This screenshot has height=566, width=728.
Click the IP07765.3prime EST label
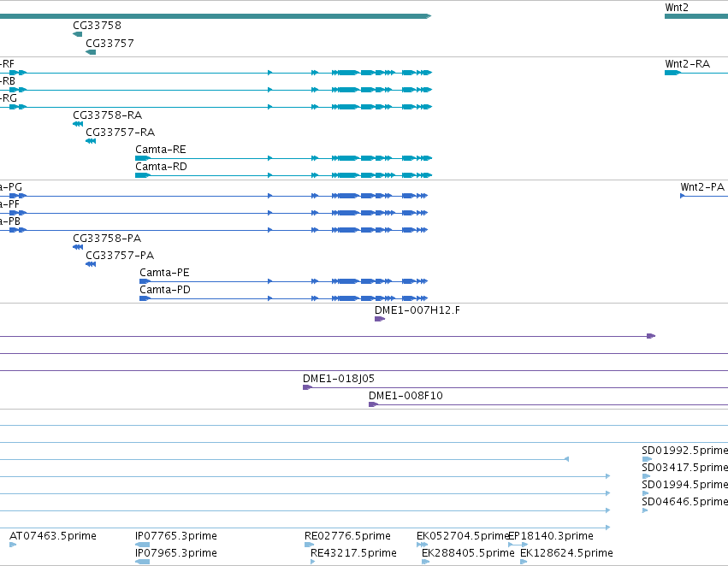point(176,536)
